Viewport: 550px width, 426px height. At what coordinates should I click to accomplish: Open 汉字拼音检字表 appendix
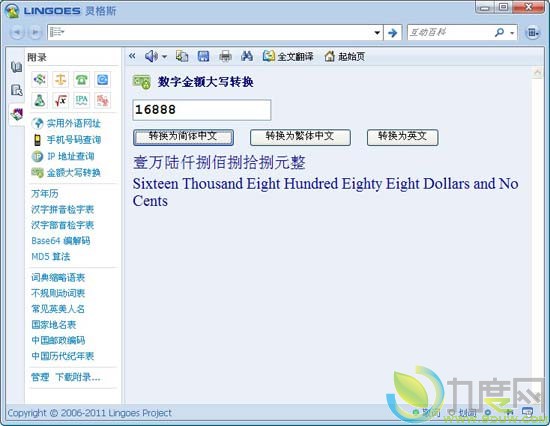point(63,209)
